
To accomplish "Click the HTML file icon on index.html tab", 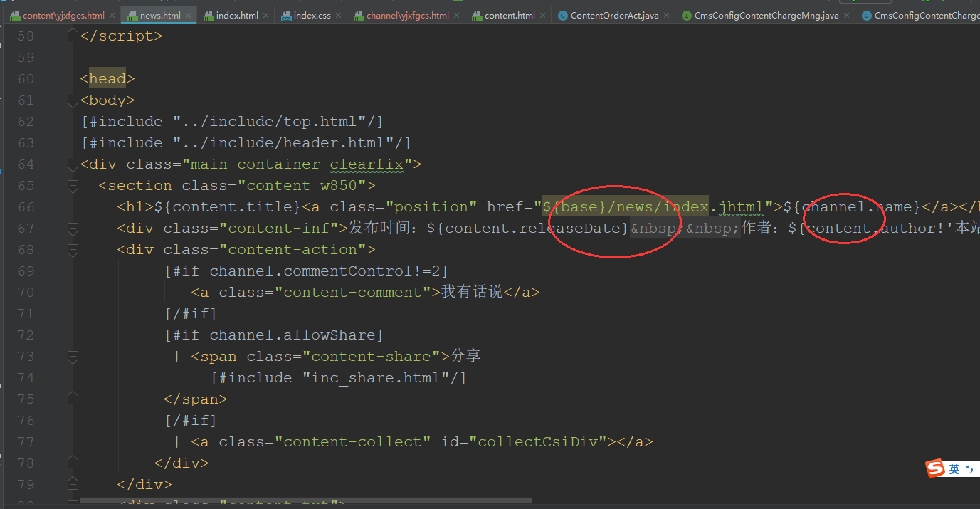I will click(209, 16).
